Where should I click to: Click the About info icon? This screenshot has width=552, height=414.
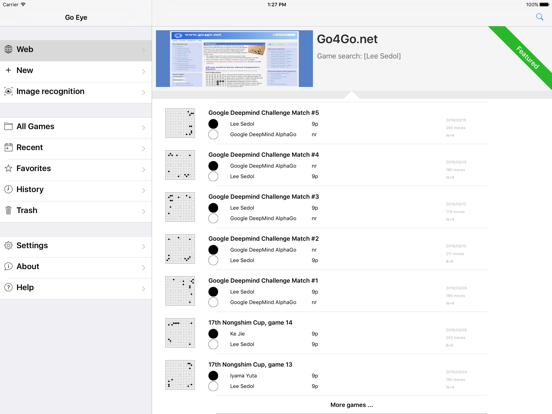tap(8, 266)
